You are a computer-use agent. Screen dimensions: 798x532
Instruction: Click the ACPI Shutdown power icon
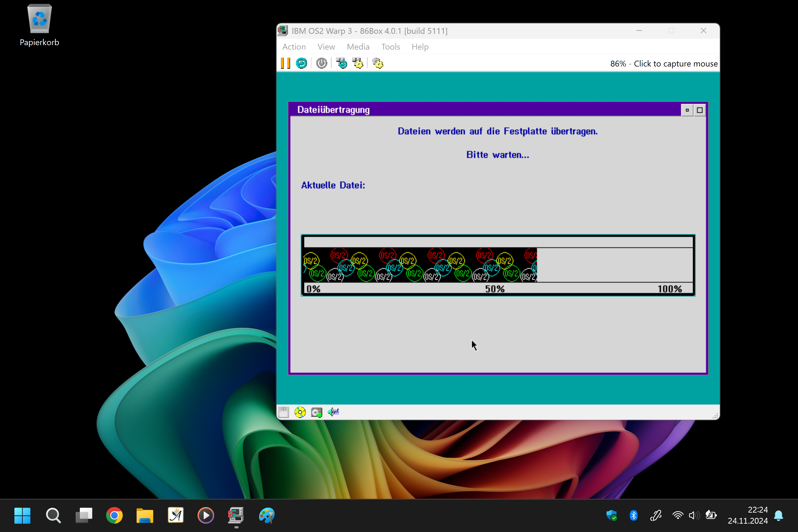[321, 63]
